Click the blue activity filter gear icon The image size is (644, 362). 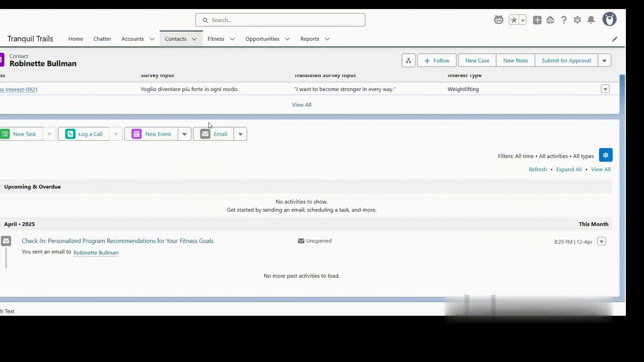(x=606, y=155)
